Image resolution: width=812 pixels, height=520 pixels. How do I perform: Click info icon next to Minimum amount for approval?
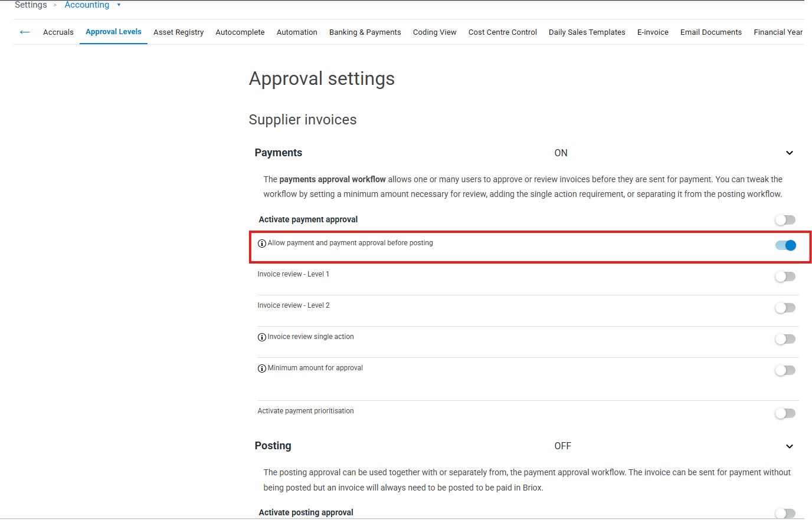pyautogui.click(x=262, y=368)
